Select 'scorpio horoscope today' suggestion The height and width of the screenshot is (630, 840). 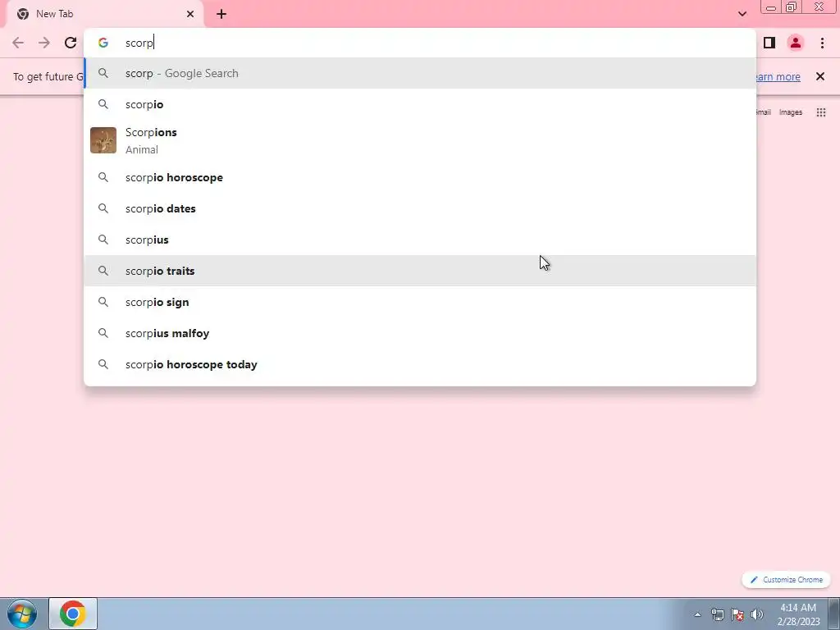tap(420, 364)
